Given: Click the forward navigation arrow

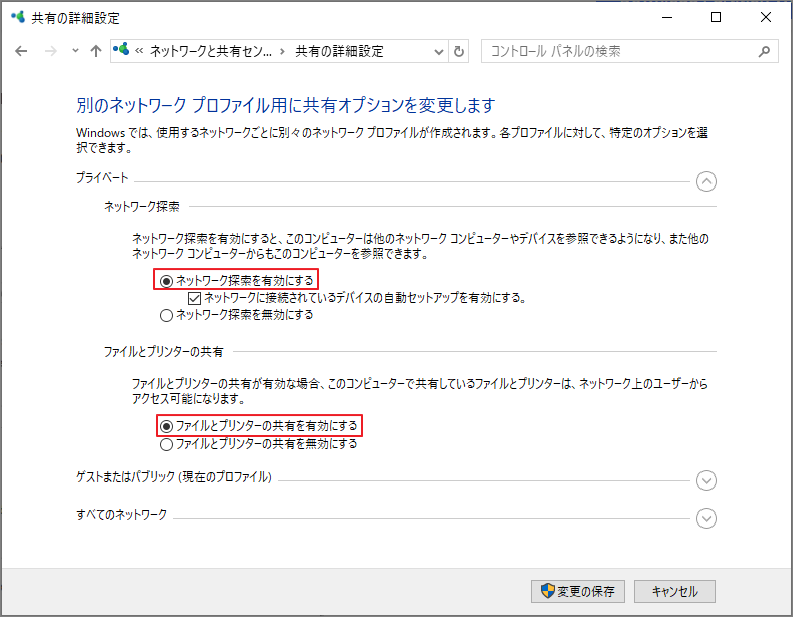Looking at the screenshot, I should 51,51.
